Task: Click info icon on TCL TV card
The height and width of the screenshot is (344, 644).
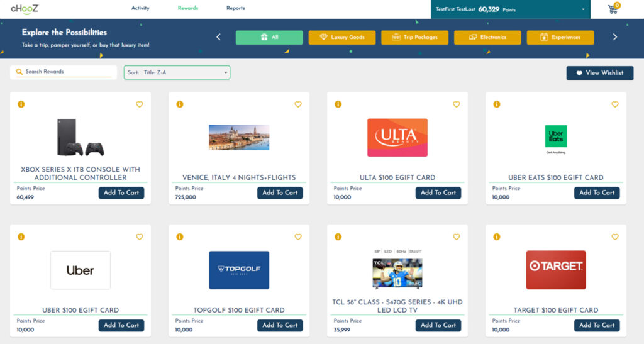Action: click(338, 237)
